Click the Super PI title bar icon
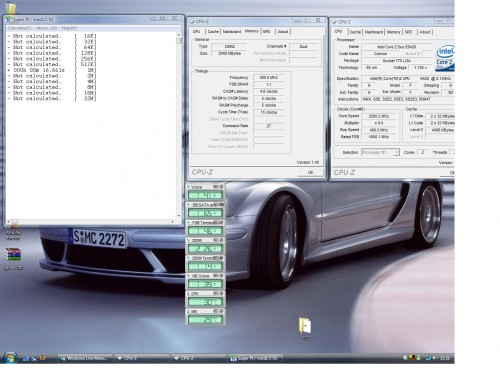Image resolution: width=500 pixels, height=375 pixels. [9, 20]
